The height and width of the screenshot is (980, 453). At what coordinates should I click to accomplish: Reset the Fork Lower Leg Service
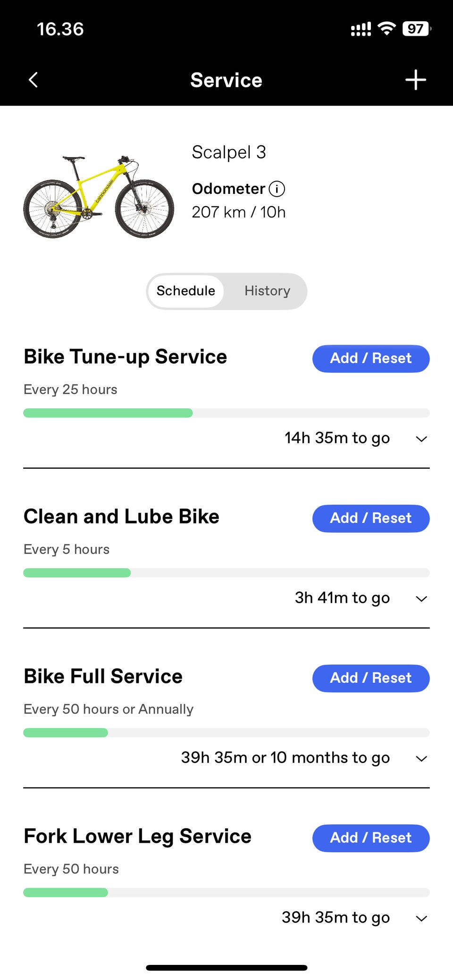[x=371, y=838]
